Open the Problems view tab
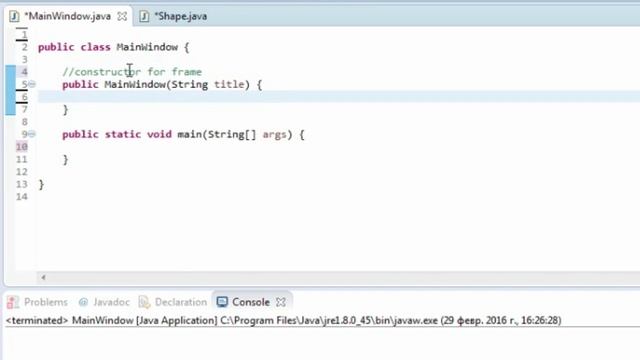The height and width of the screenshot is (360, 640). [46, 302]
